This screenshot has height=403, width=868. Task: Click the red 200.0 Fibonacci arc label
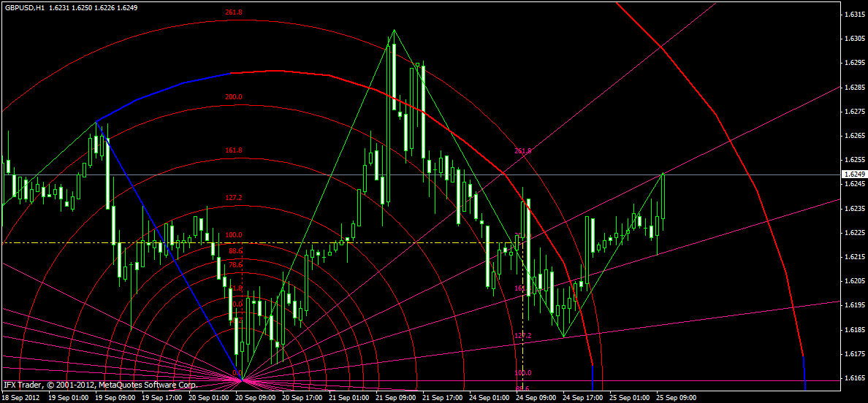(x=233, y=97)
